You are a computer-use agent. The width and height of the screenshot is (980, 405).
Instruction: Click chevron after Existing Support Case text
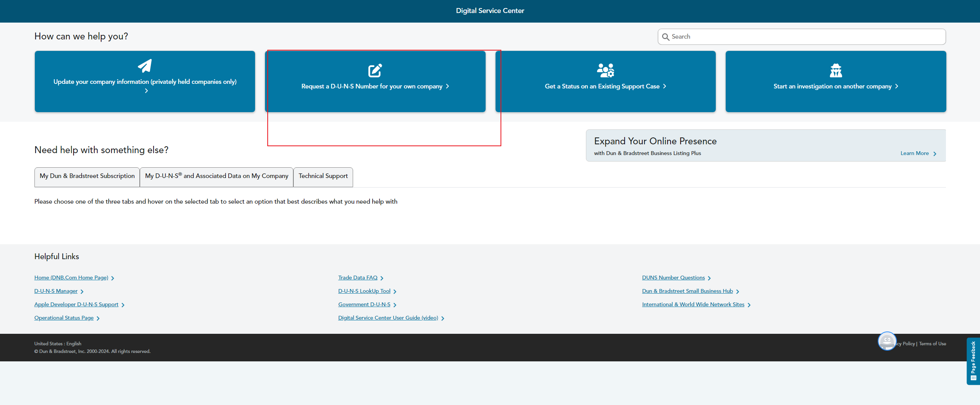click(x=664, y=86)
